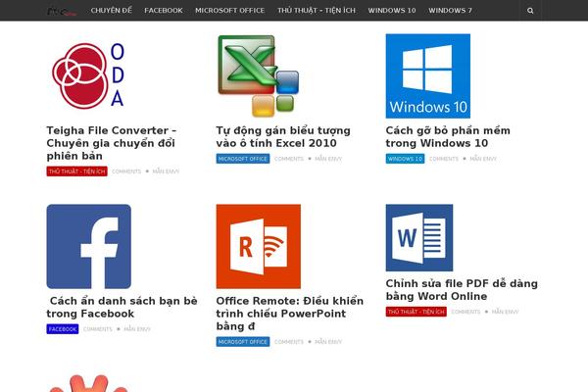Viewport: 588px width, 392px height.
Task: Click author MẪN ENVY under Word Online article
Action: (505, 312)
